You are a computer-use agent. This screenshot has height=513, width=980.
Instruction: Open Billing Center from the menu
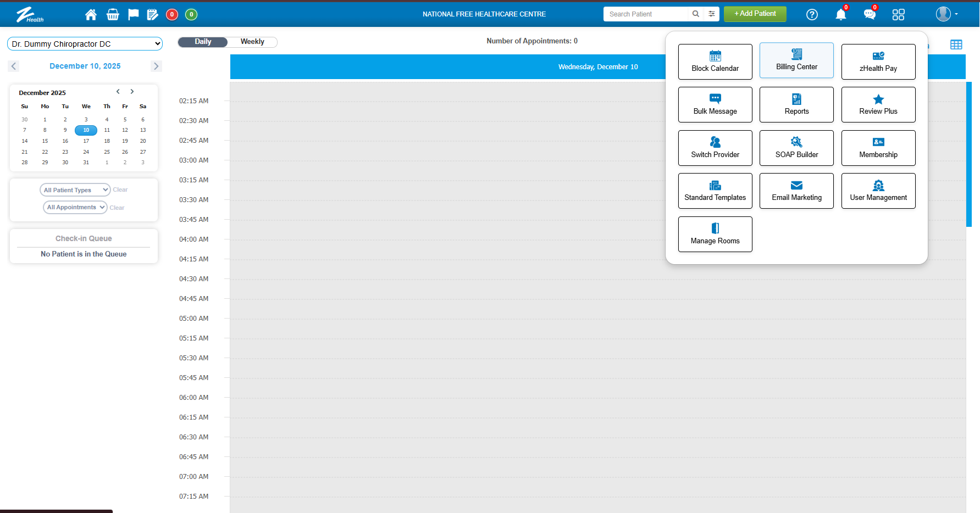796,60
